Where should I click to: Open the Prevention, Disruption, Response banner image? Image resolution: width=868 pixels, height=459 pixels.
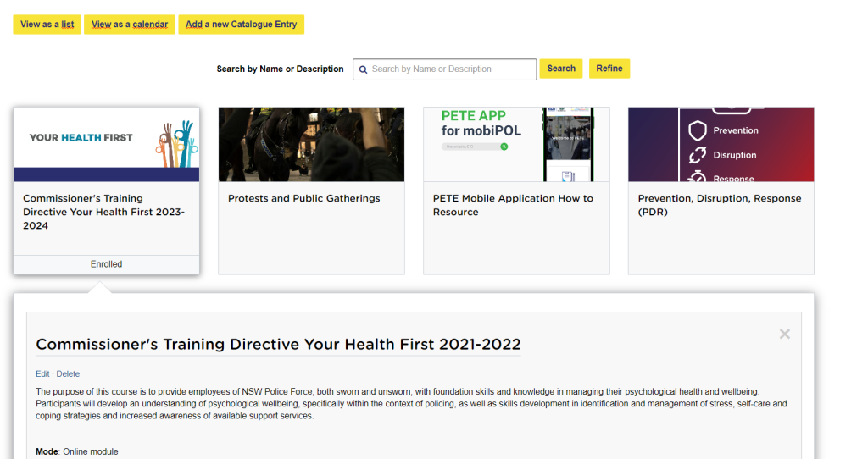(x=721, y=144)
